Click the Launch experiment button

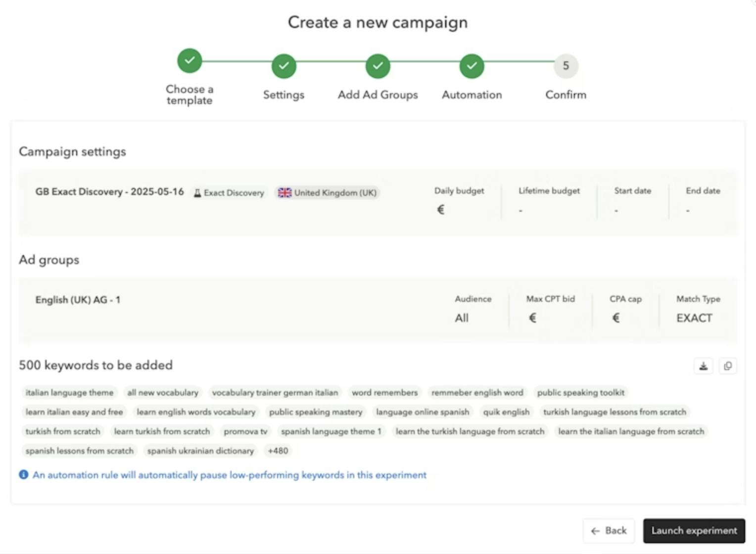694,530
